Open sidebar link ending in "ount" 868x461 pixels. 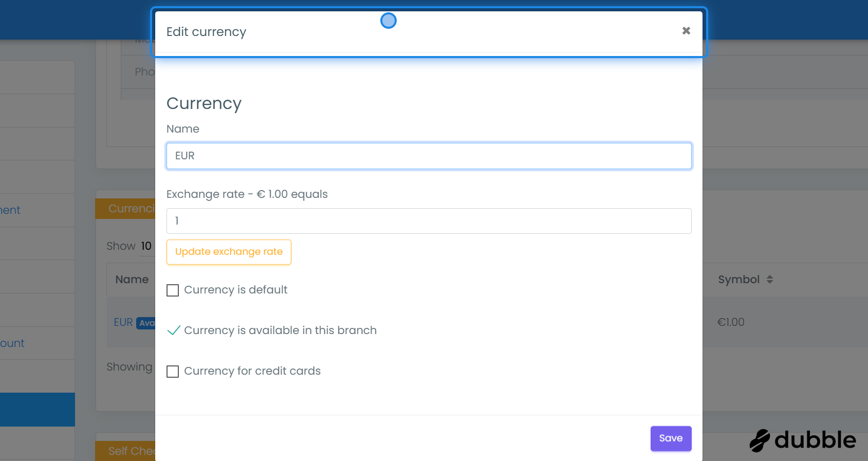pyautogui.click(x=12, y=343)
